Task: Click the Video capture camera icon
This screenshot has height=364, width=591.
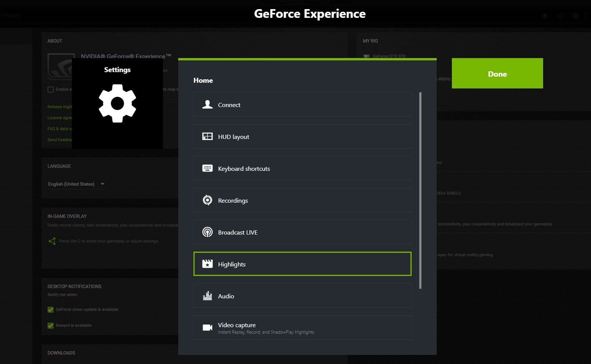Action: coord(207,328)
